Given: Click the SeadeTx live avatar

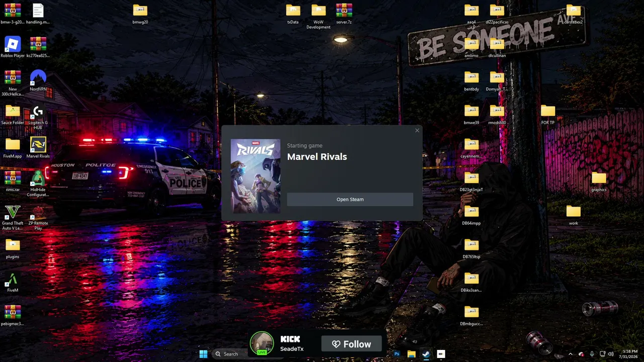Looking at the screenshot, I should pyautogui.click(x=262, y=343).
